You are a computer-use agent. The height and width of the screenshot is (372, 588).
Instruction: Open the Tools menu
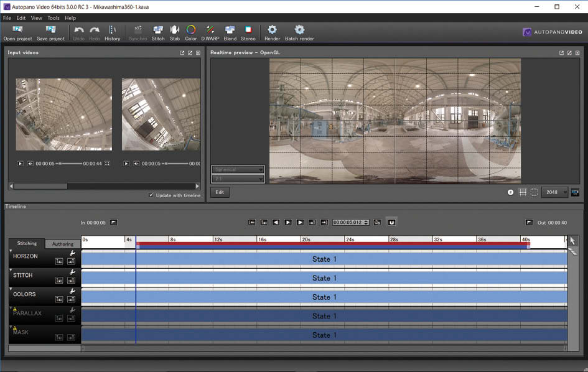click(x=54, y=17)
